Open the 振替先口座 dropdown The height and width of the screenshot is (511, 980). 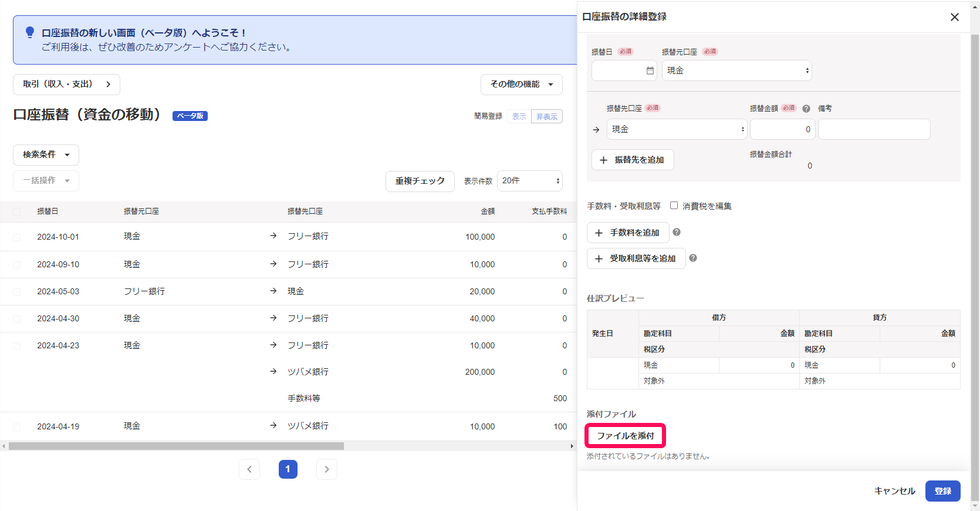click(x=677, y=129)
